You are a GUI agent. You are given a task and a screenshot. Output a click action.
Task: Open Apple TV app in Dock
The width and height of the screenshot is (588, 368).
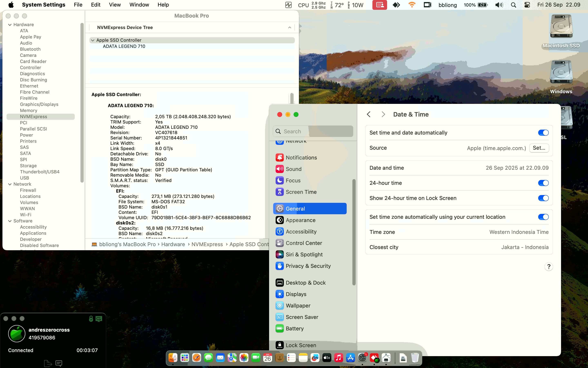point(327,358)
